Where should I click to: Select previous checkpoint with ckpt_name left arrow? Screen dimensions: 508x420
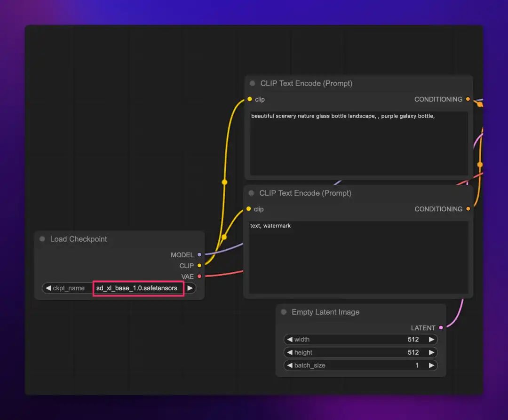coord(48,288)
